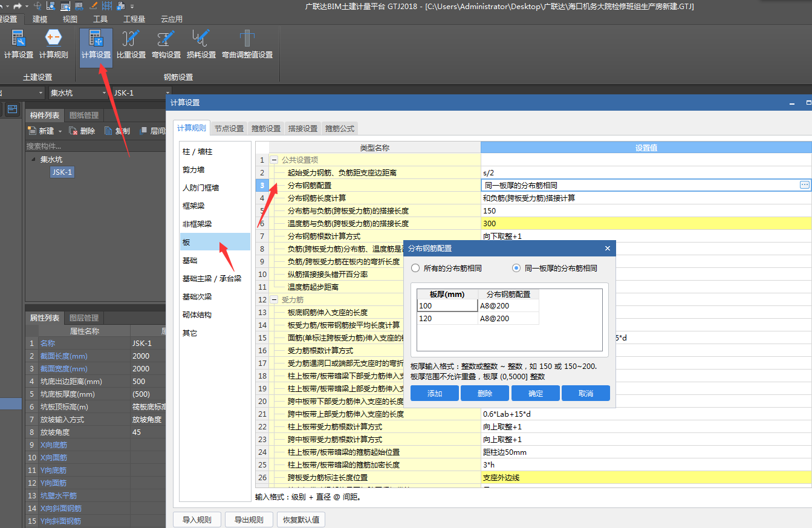This screenshot has width=812, height=528.
Task: Click blue panel layout icon left of 构件列表
Action: (x=13, y=109)
